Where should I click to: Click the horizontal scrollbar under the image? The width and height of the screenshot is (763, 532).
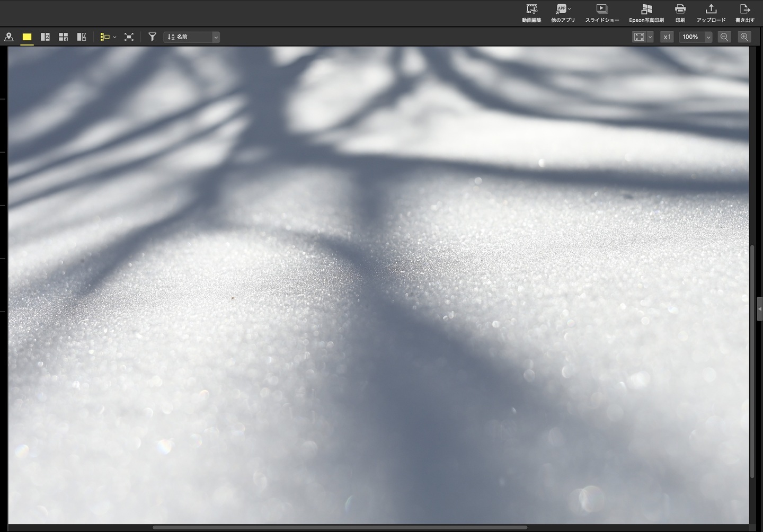[x=339, y=527]
